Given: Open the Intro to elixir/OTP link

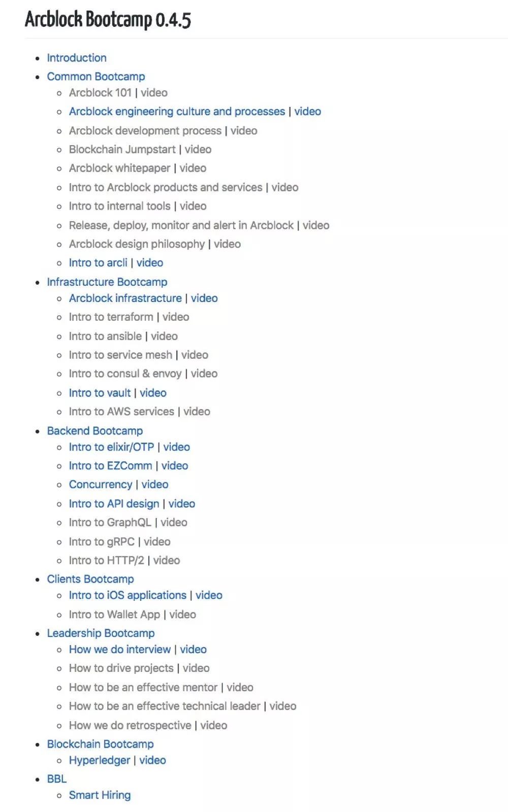Looking at the screenshot, I should 111,447.
